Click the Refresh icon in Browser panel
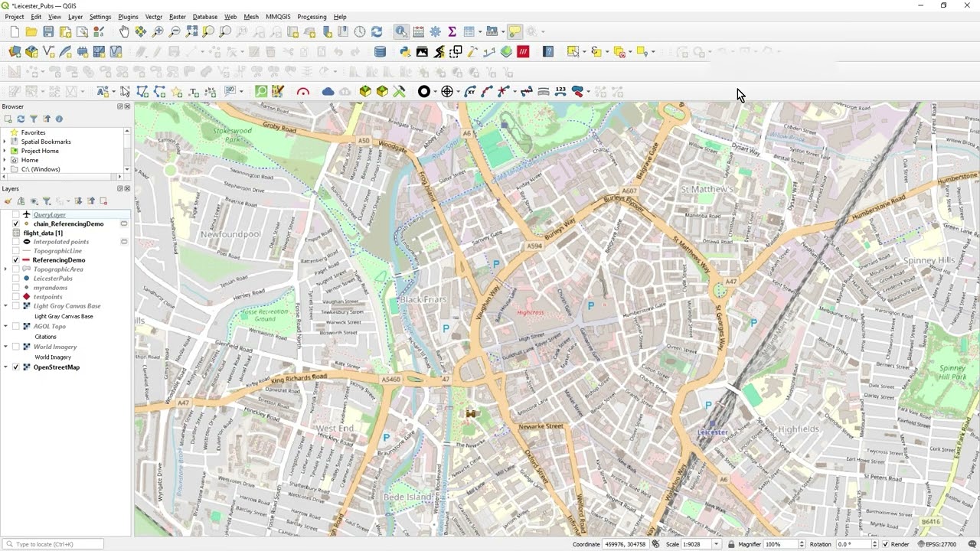 coord(21,119)
